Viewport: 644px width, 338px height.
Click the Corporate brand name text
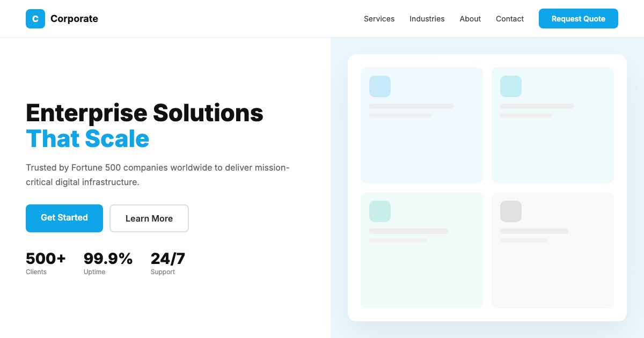click(74, 19)
